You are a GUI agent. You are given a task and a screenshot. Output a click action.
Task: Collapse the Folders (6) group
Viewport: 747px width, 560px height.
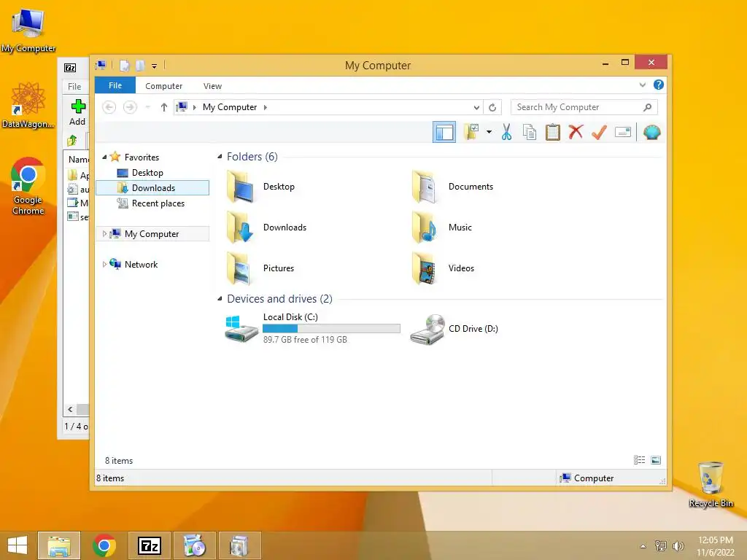pyautogui.click(x=220, y=156)
